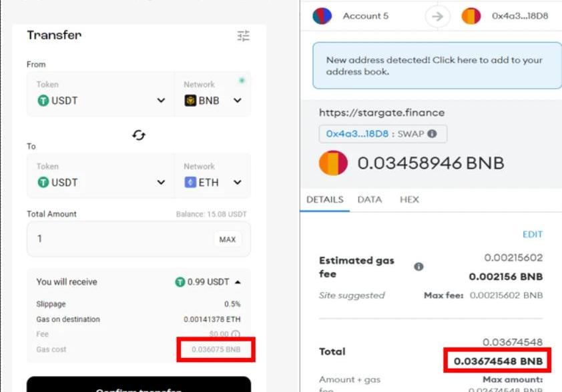Image resolution: width=562 pixels, height=392 pixels.
Task: Click the Estimated gas fee info icon
Action: pos(418,267)
